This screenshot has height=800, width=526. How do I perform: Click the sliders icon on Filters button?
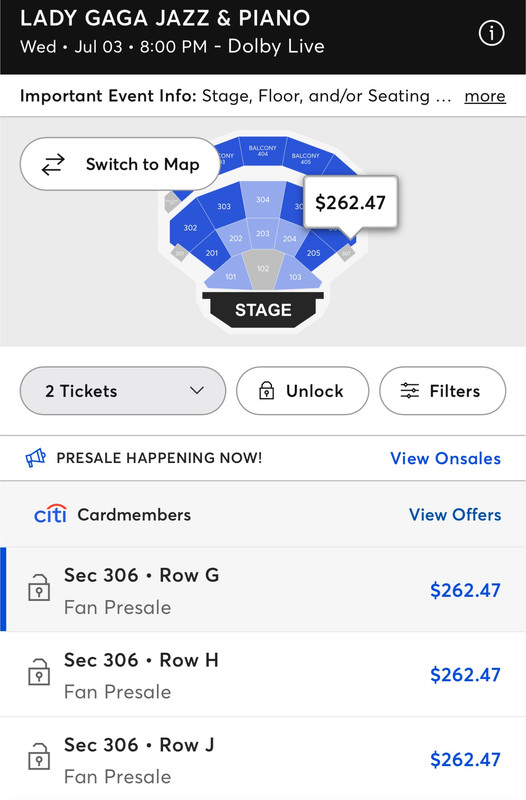410,391
